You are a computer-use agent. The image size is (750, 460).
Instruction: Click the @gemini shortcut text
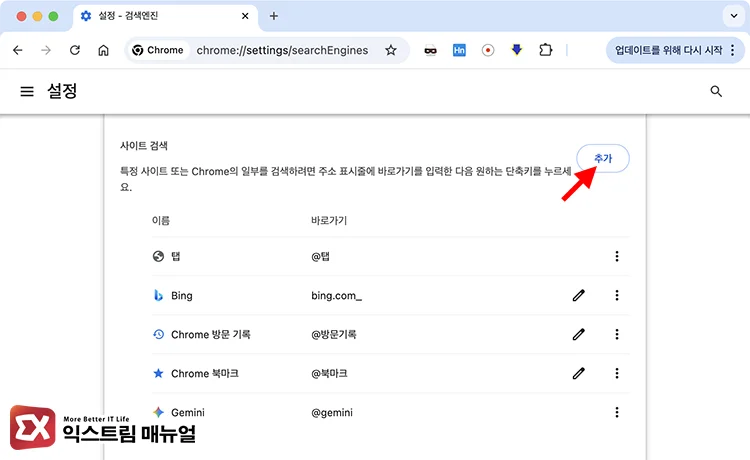pyautogui.click(x=332, y=412)
